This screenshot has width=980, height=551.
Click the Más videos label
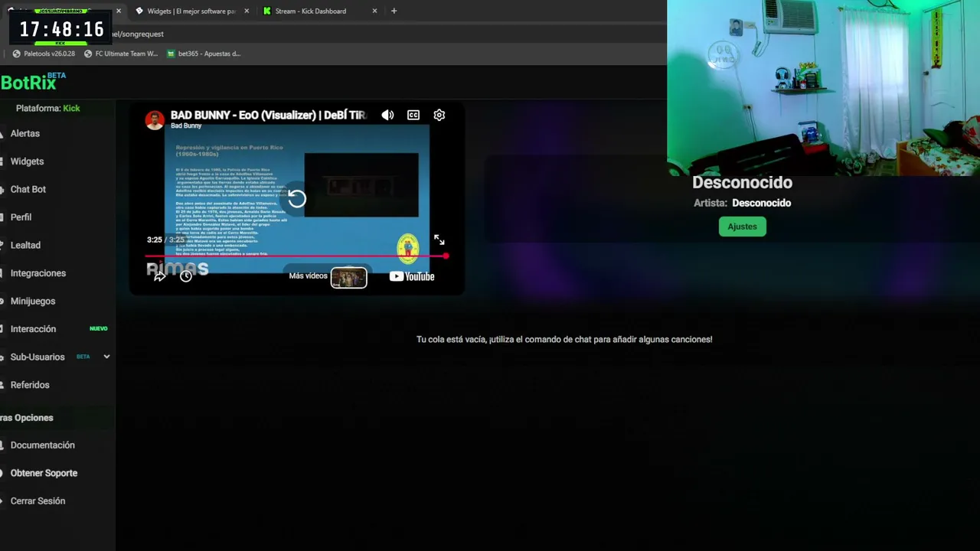[308, 276]
